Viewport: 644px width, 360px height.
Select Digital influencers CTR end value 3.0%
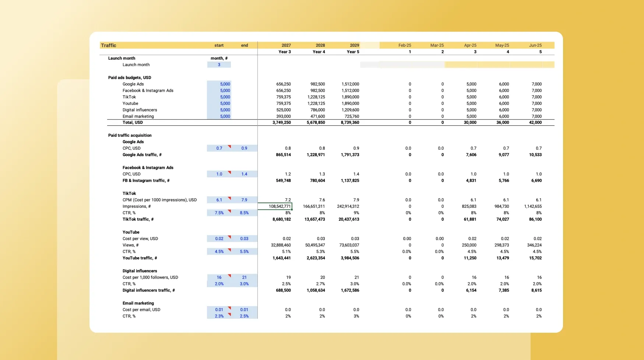244,284
